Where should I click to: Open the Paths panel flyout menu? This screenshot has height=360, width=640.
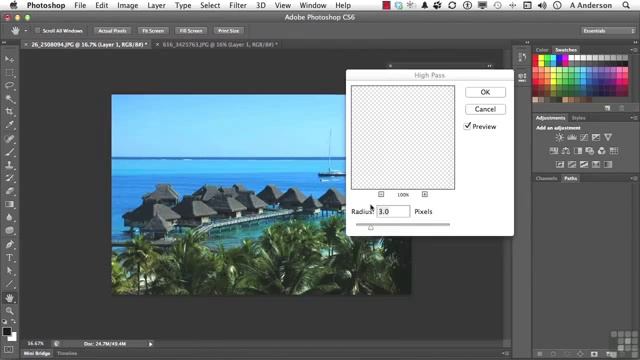point(634,178)
